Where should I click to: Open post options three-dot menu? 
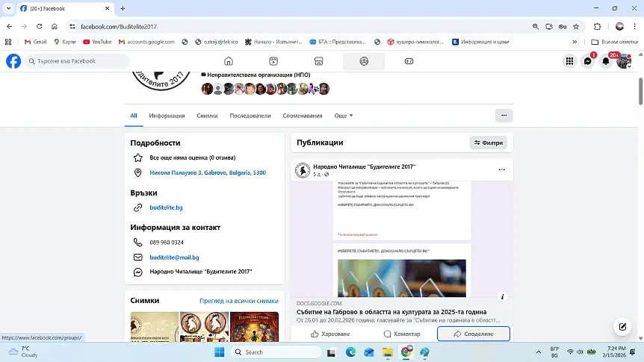(502, 170)
